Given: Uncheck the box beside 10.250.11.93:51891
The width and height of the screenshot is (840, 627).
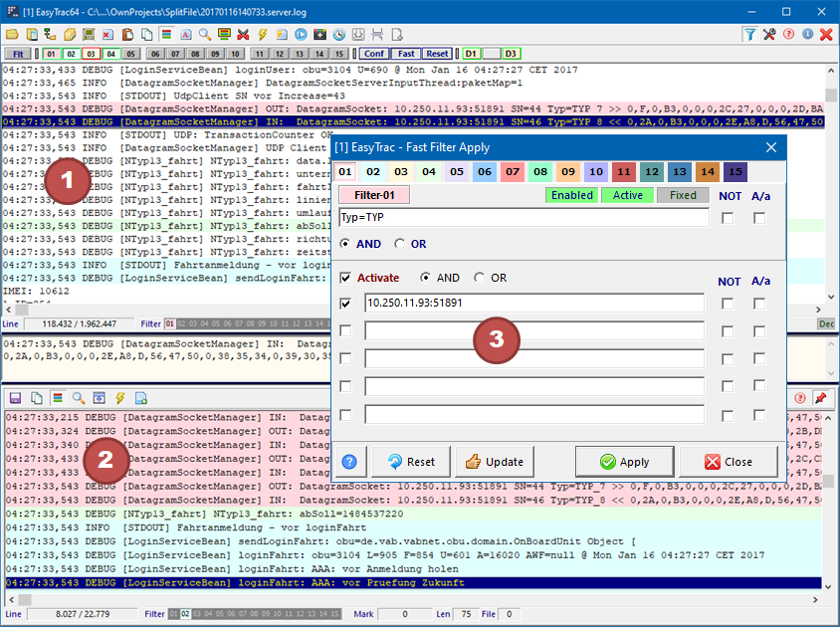Looking at the screenshot, I should pyautogui.click(x=345, y=304).
